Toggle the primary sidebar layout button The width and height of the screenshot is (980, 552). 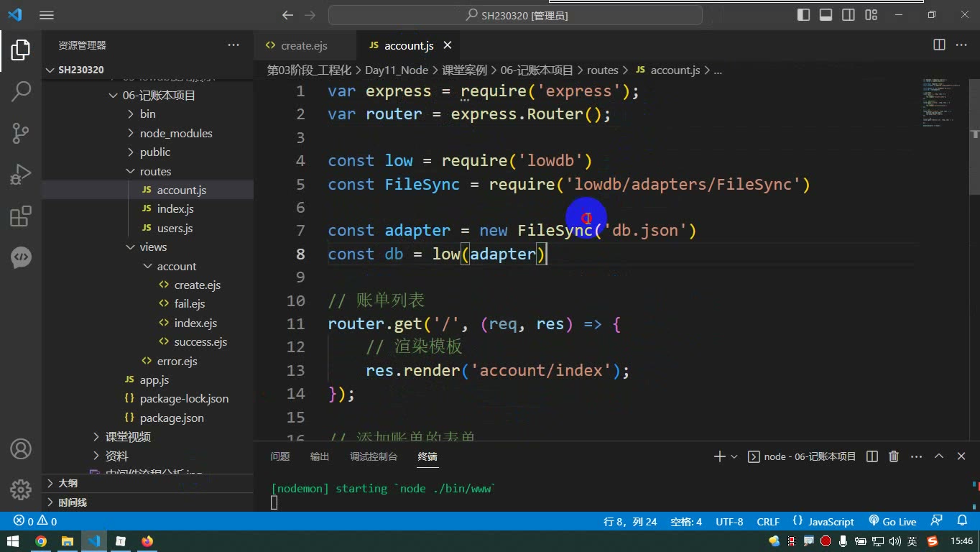click(804, 15)
